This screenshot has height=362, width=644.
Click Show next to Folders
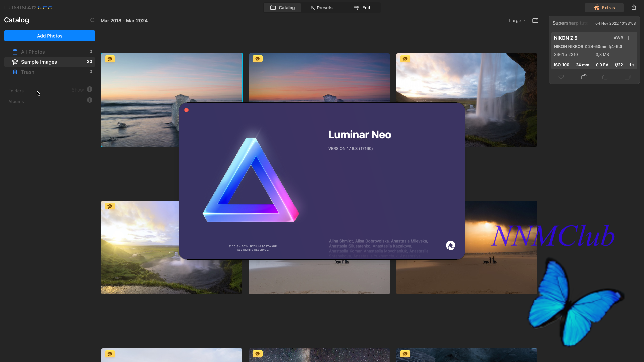[78, 90]
